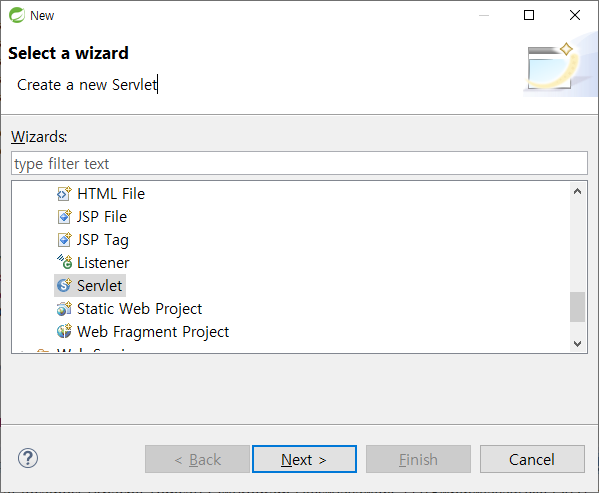Select the HTML File entry

[111, 194]
